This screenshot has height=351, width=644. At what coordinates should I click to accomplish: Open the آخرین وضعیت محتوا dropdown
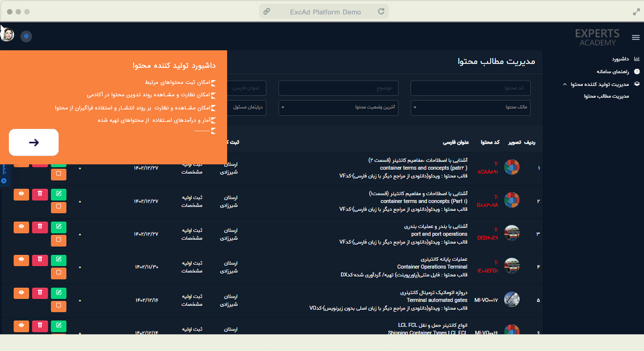click(x=338, y=107)
